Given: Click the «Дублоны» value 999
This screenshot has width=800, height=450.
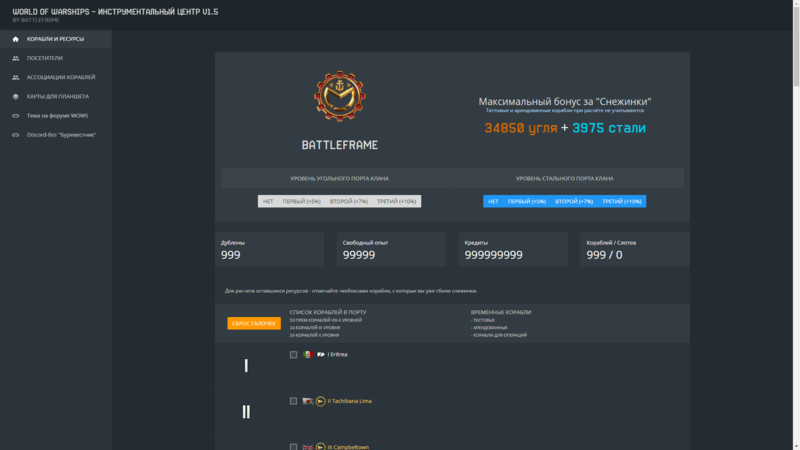Looking at the screenshot, I should tap(231, 255).
